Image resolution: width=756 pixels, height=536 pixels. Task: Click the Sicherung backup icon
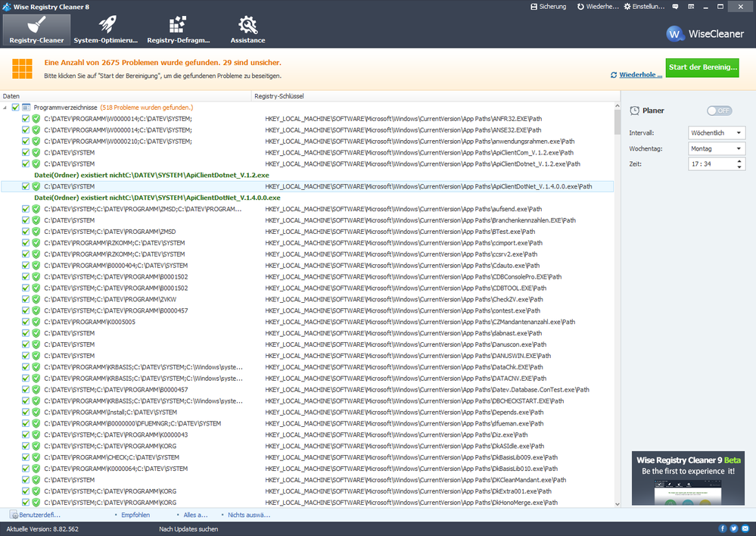(548, 6)
